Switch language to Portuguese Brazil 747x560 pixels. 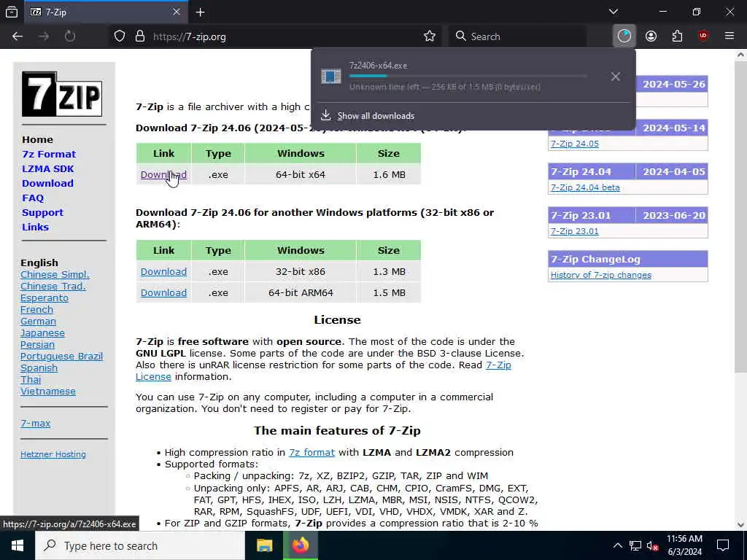point(61,356)
